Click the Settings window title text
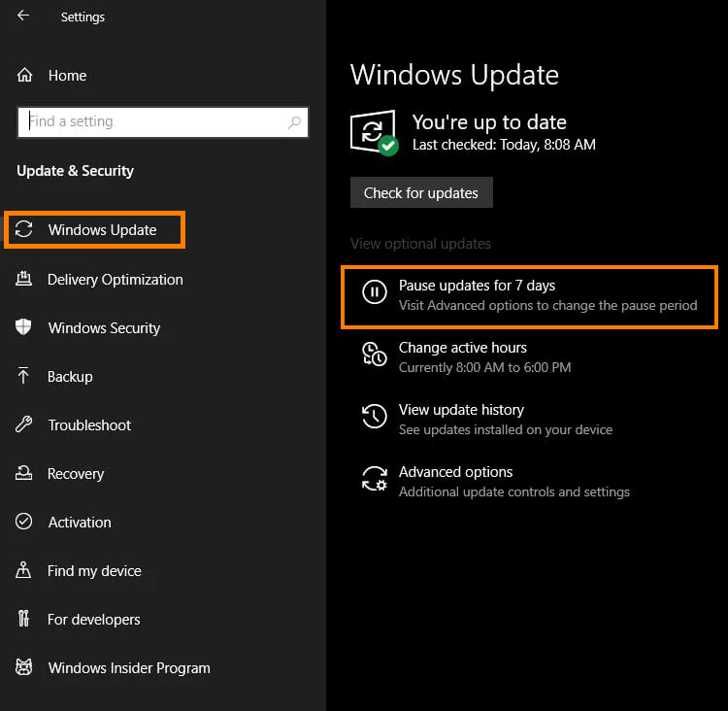The height and width of the screenshot is (711, 728). 83,17
